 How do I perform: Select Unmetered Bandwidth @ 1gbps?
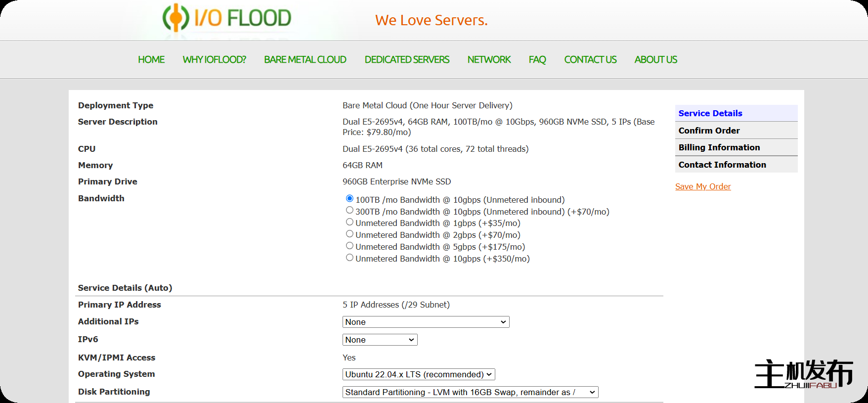pyautogui.click(x=349, y=222)
